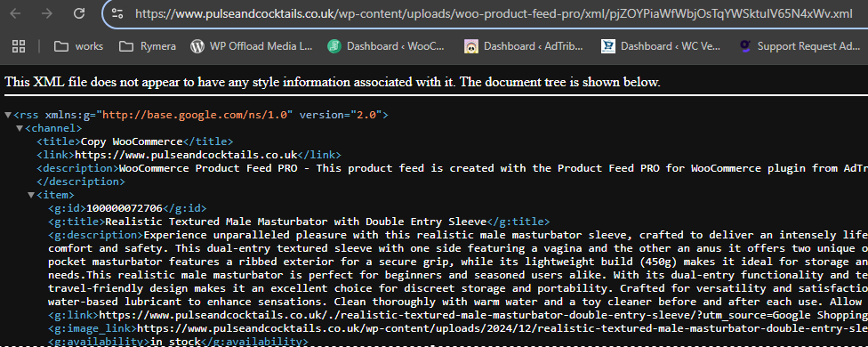The height and width of the screenshot is (347, 868).
Task: Open the apps grid in bookmarks bar
Action: 19,46
